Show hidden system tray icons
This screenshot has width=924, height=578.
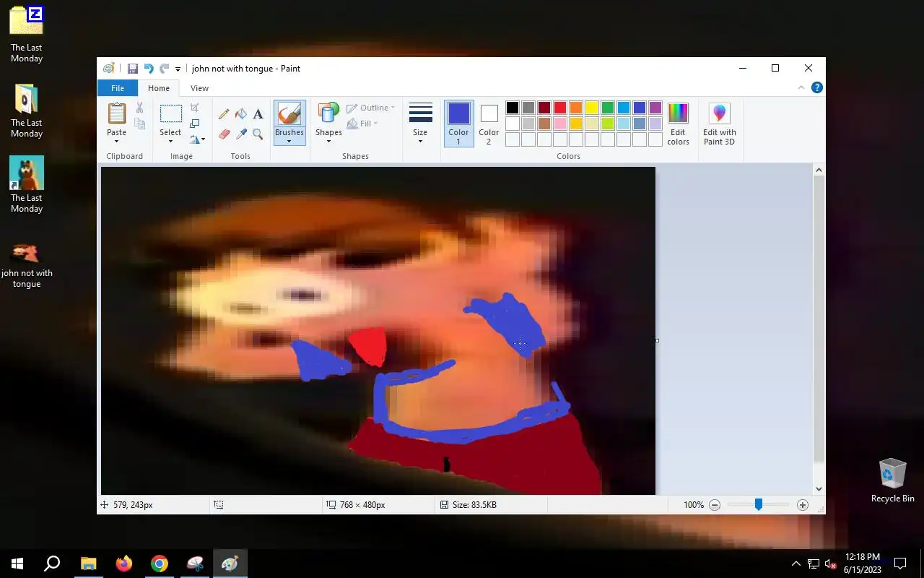coord(796,564)
